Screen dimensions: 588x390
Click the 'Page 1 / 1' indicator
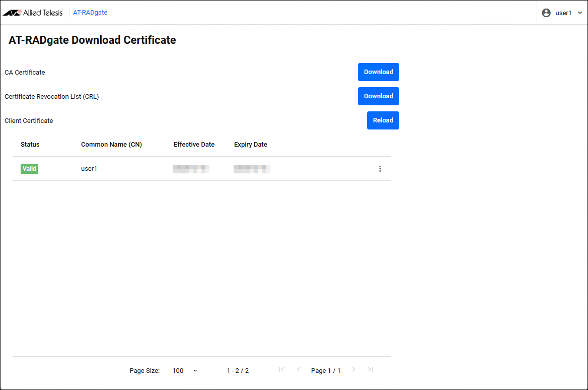pos(326,370)
